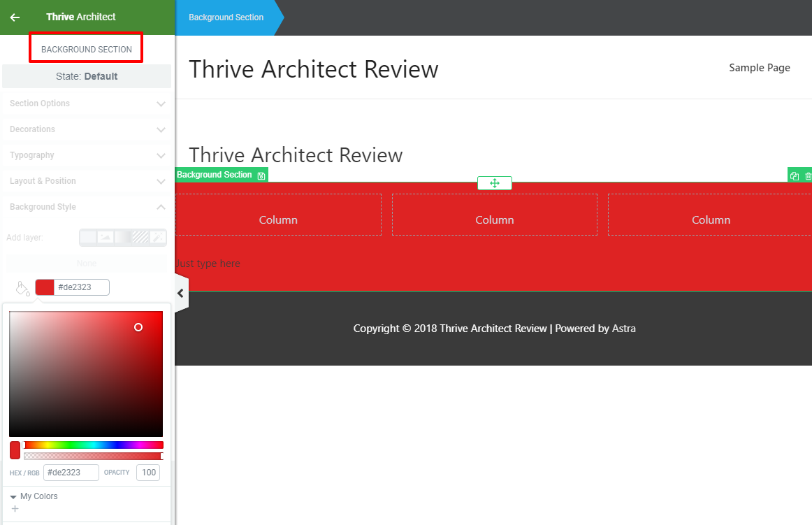Click the 'Add layer:' label
Image resolution: width=812 pixels, height=525 pixels.
pos(24,238)
